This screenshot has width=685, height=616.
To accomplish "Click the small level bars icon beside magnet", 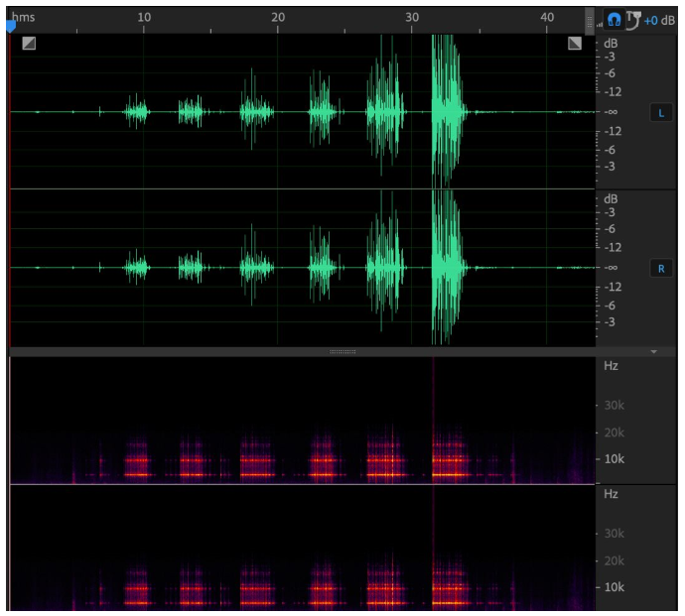I will click(x=600, y=23).
